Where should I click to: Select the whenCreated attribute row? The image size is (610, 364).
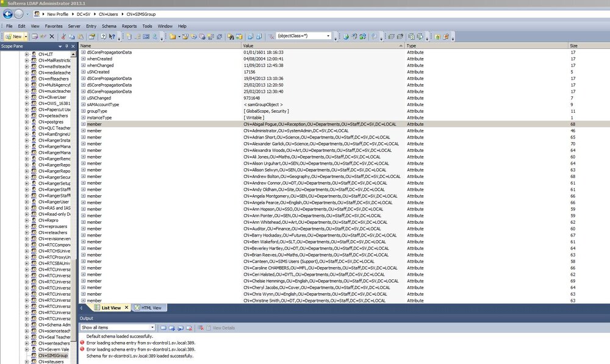pos(344,59)
